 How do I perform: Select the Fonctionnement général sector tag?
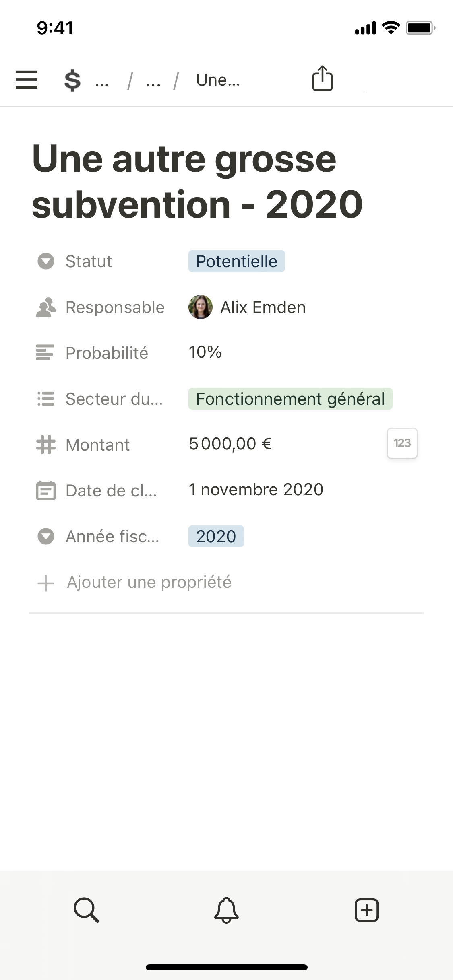[290, 399]
